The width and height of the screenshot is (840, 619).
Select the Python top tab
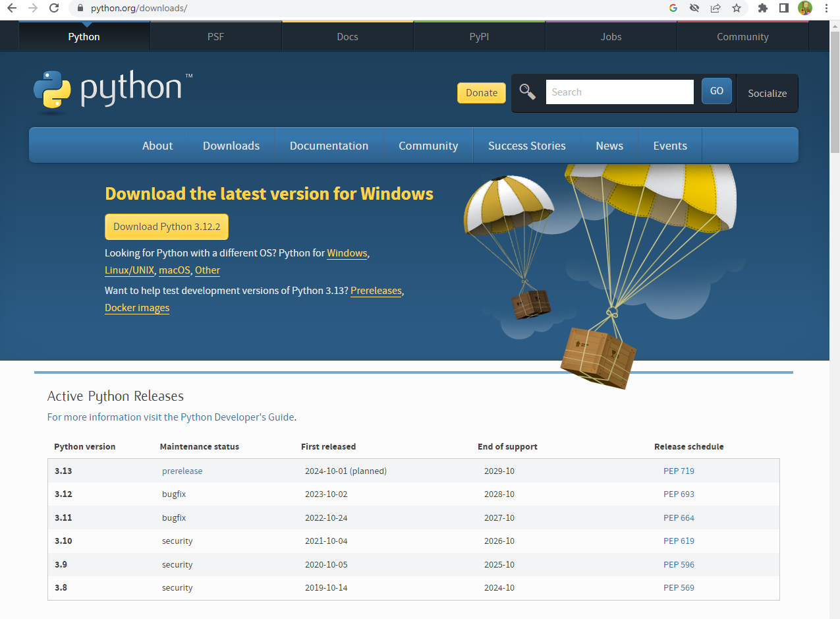(84, 37)
